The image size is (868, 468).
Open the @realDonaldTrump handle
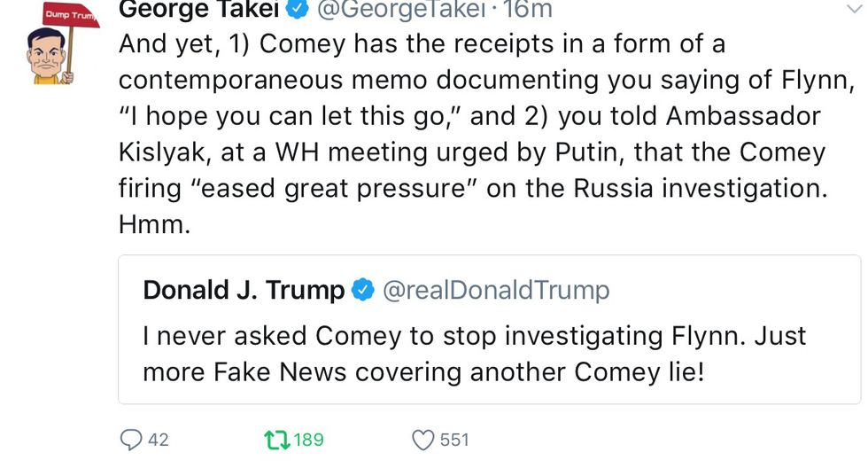coord(495,290)
